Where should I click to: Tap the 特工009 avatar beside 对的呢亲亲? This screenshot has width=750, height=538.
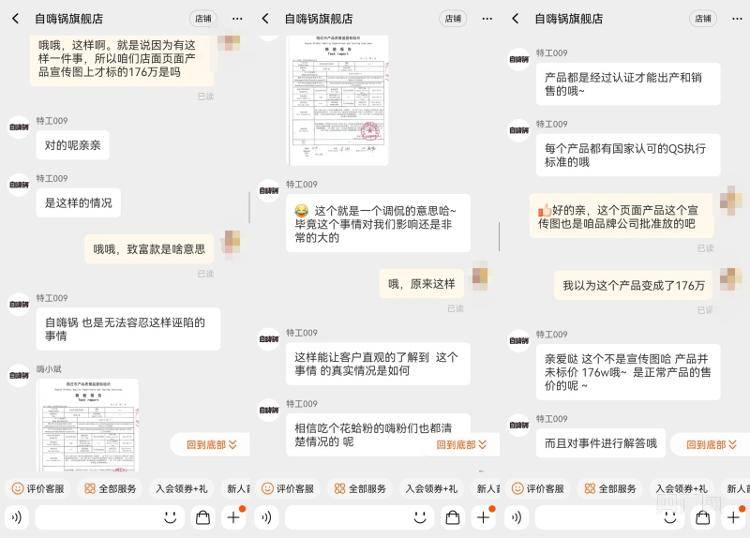tap(19, 127)
